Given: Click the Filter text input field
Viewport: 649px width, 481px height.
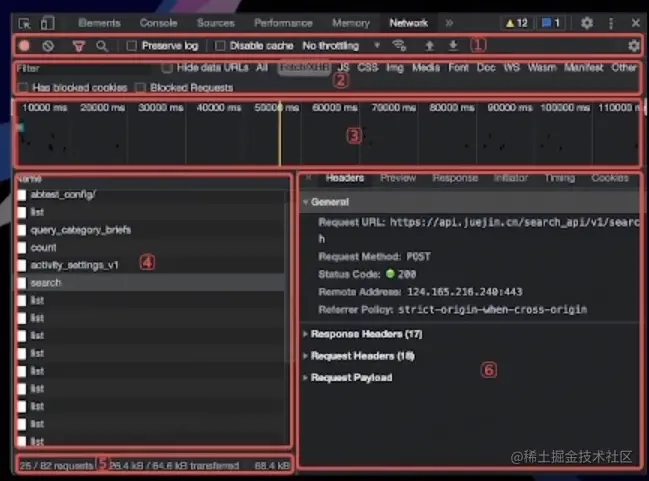Looking at the screenshot, I should coord(85,68).
